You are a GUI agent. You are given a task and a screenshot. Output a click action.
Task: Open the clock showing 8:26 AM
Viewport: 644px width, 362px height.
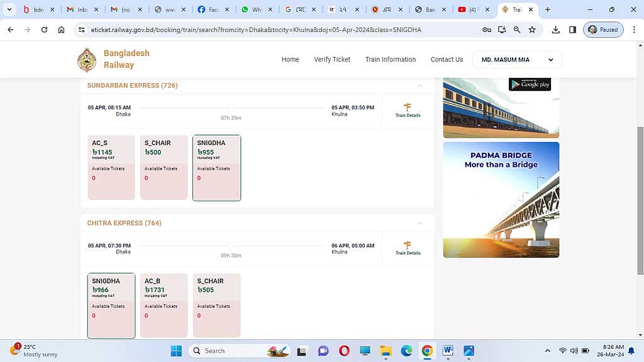coord(610,351)
